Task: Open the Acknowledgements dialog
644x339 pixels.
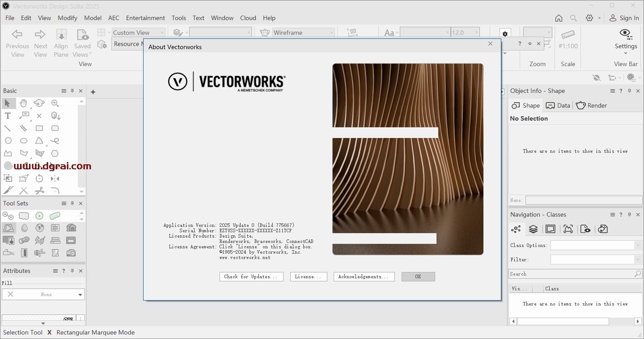Action: click(x=364, y=276)
